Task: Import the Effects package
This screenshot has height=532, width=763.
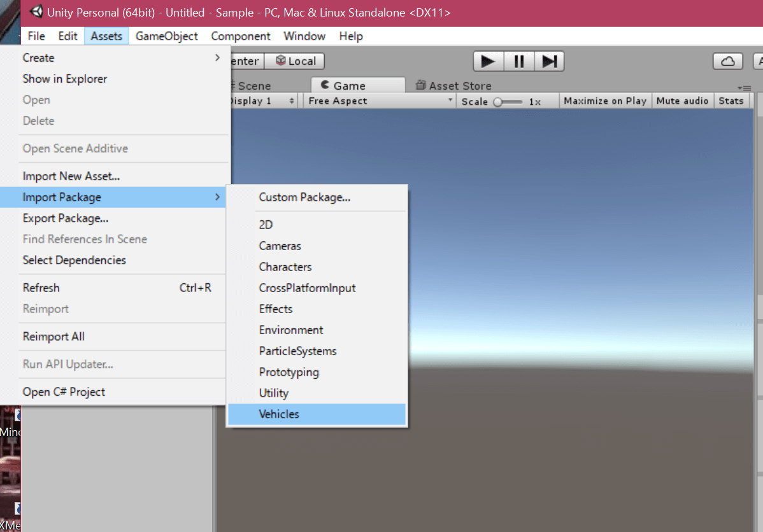Action: tap(317, 309)
